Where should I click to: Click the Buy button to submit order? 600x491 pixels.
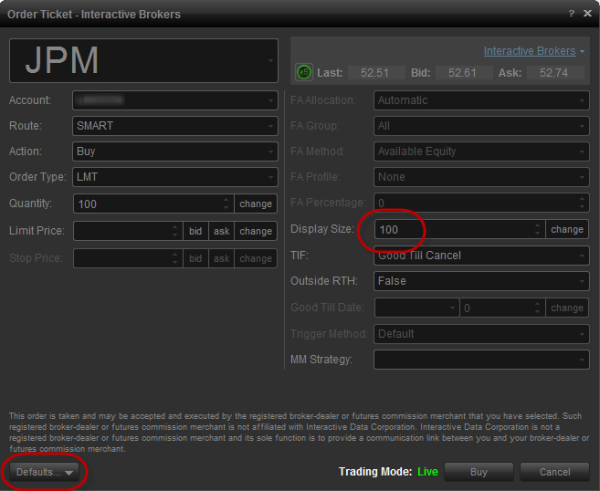479,472
